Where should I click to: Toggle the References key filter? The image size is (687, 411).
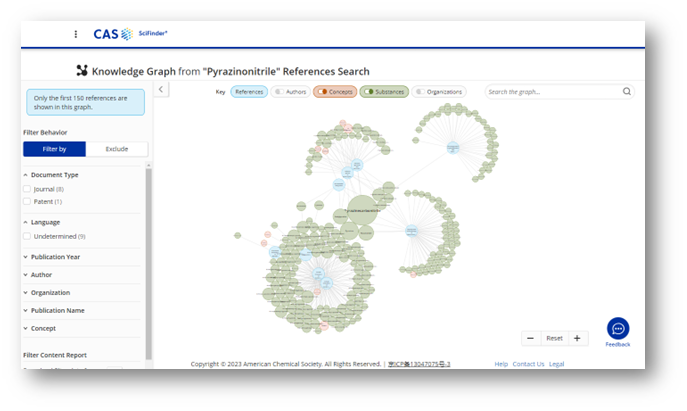(x=249, y=92)
